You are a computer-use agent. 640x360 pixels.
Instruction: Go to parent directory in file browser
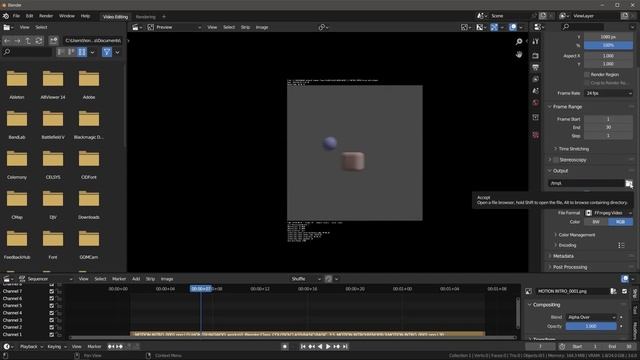(28, 41)
